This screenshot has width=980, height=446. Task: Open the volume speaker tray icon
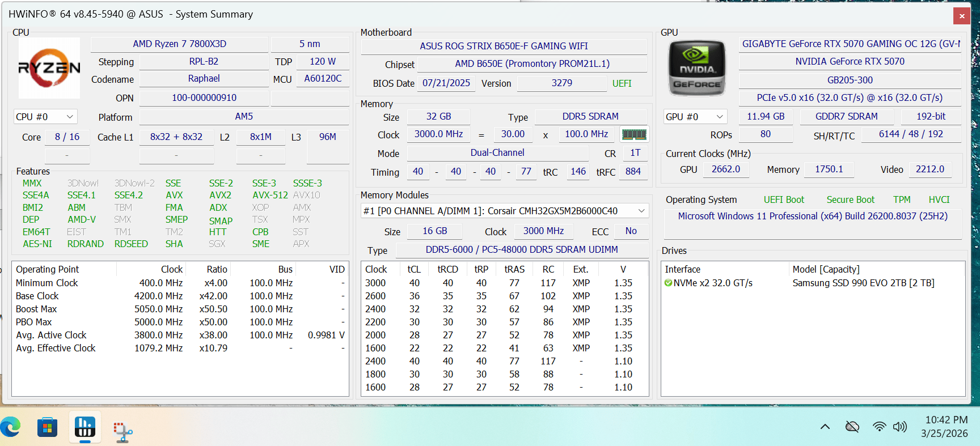pos(900,427)
